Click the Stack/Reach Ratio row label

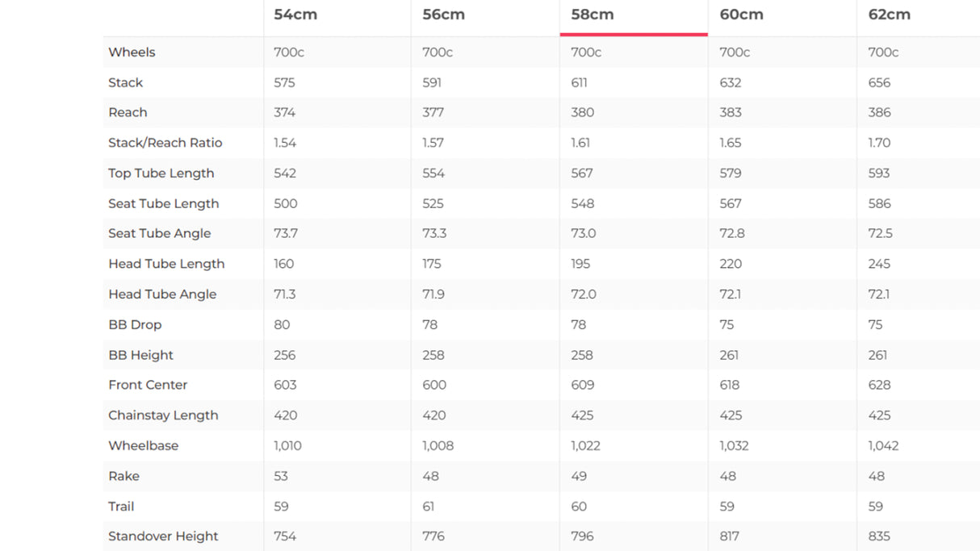tap(165, 143)
